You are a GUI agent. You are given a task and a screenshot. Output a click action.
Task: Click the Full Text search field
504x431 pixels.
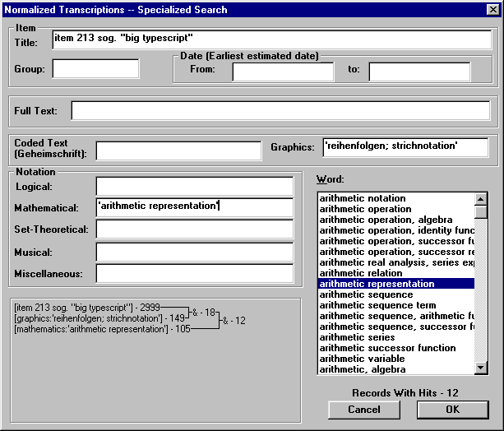[280, 110]
